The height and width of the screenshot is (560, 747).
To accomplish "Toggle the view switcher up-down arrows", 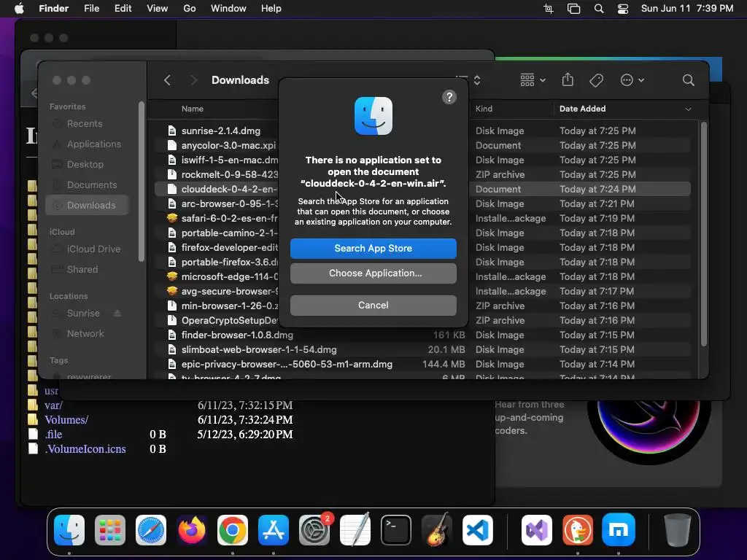I will point(477,80).
